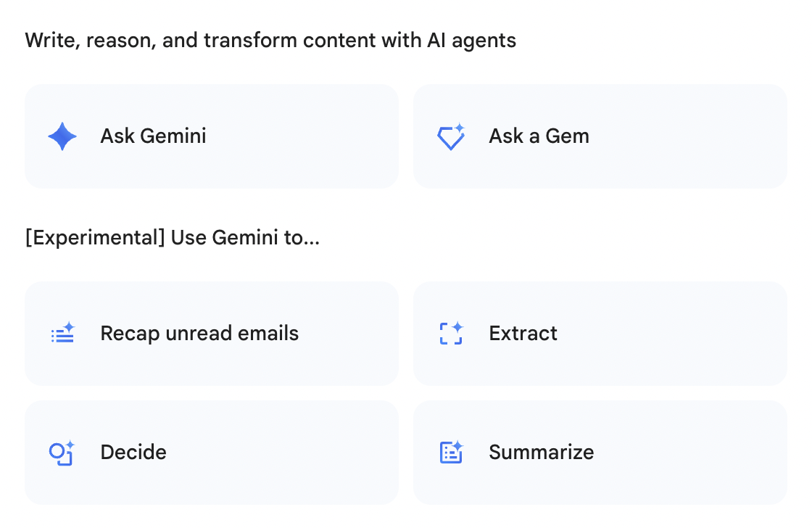Click the "Ask a Gem" text label
The height and width of the screenshot is (528, 812).
click(x=539, y=136)
